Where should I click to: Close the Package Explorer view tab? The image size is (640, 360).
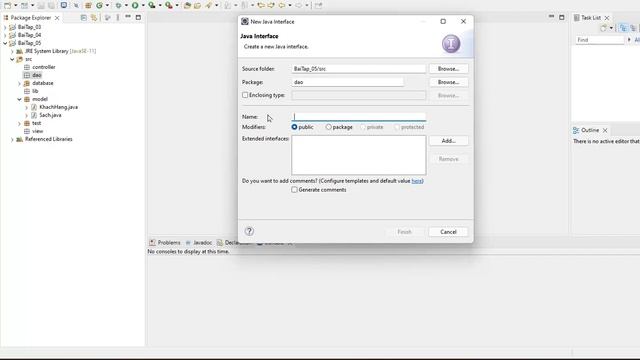57,18
